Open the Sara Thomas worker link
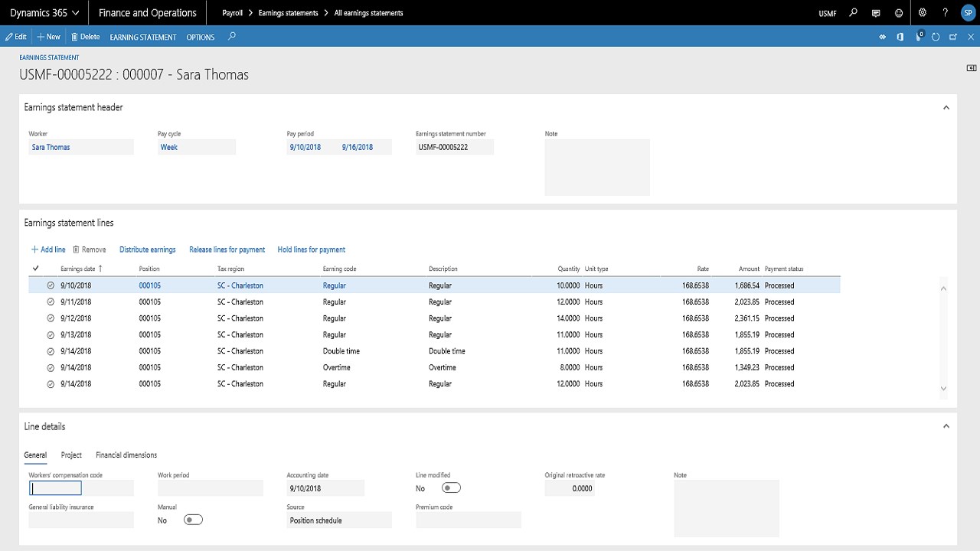 tap(51, 147)
